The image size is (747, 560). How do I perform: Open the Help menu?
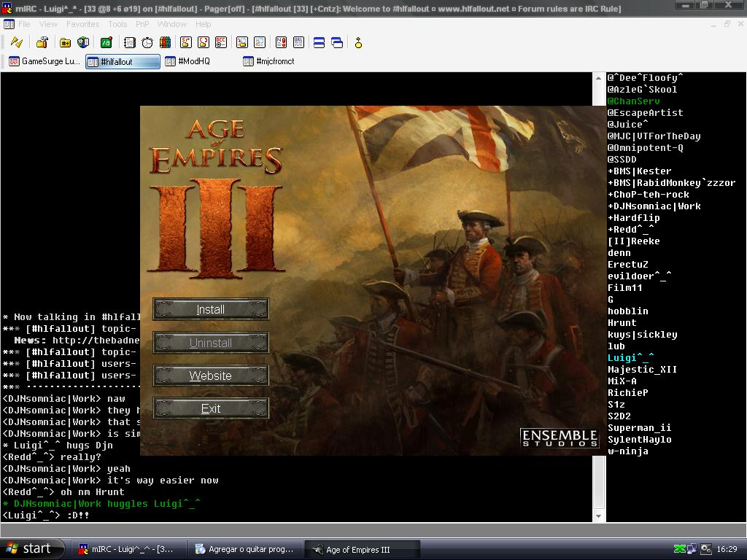pos(204,24)
